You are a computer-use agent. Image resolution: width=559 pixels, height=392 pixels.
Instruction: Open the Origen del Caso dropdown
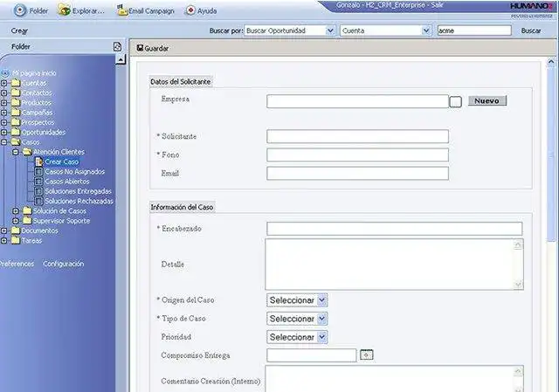point(322,300)
